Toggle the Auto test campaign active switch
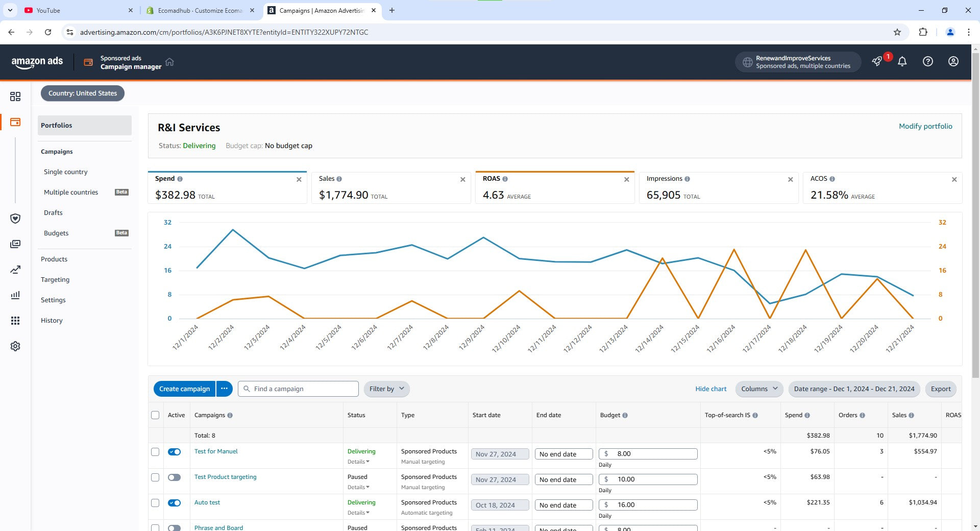The width and height of the screenshot is (980, 531). click(x=174, y=503)
